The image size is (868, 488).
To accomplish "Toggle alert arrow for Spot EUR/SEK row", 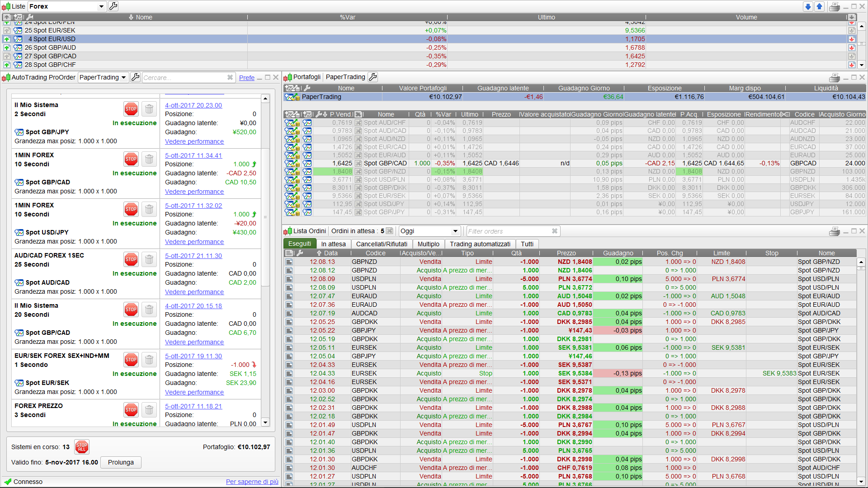I will coord(7,30).
